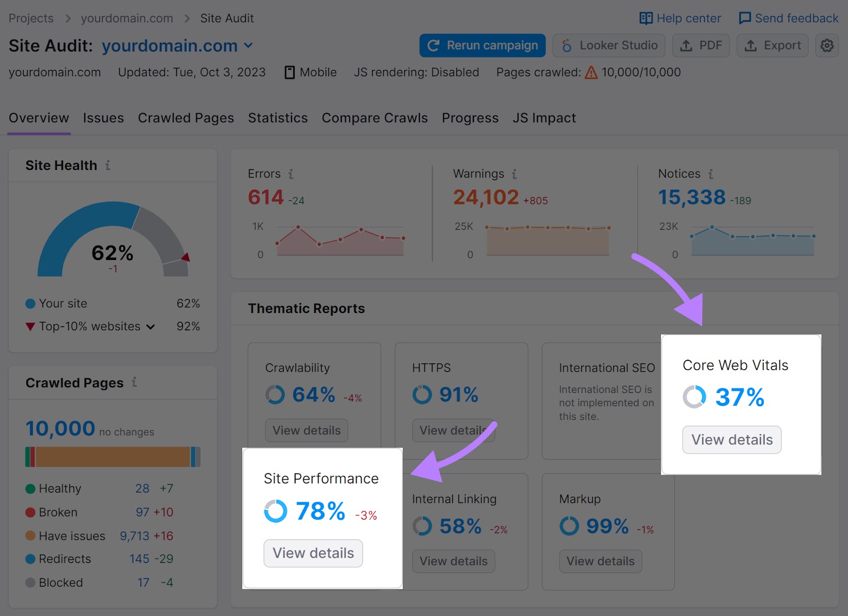Viewport: 848px width, 616px height.
Task: Open the Looker Studio integration
Action: coord(608,46)
